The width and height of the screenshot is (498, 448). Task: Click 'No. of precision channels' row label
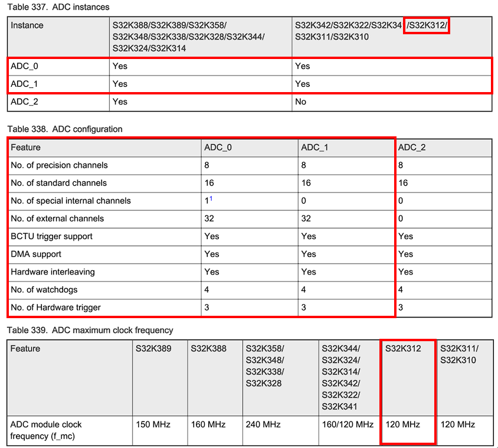point(60,165)
